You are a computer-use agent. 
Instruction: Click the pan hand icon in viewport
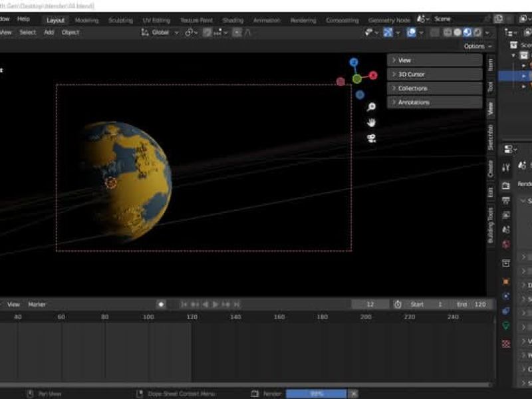(372, 122)
